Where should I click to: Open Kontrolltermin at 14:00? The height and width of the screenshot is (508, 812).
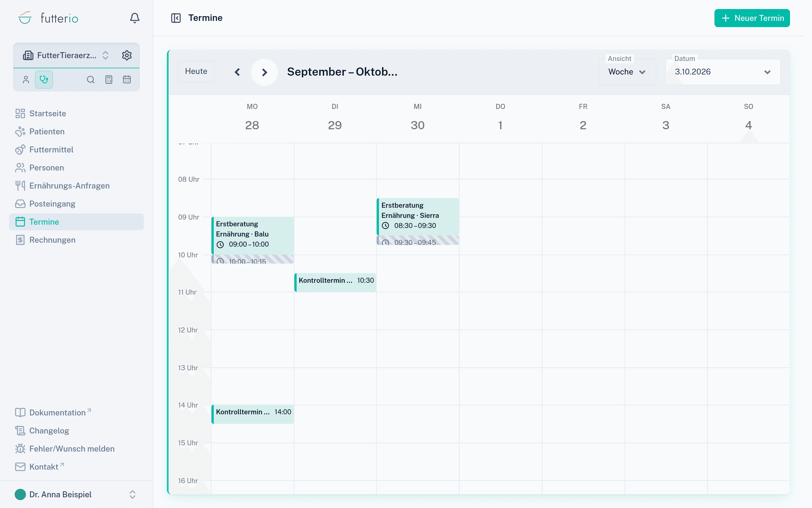point(253,414)
